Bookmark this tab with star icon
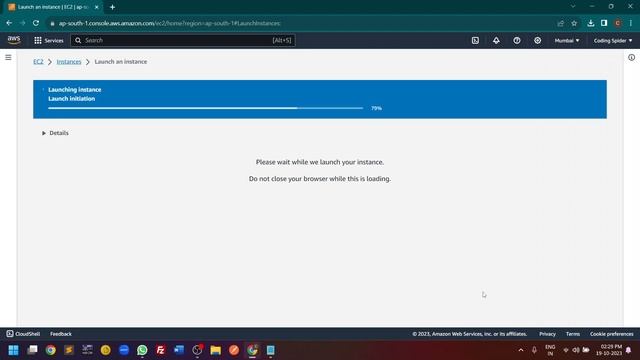Viewport: 640px width, 360px height. (574, 23)
